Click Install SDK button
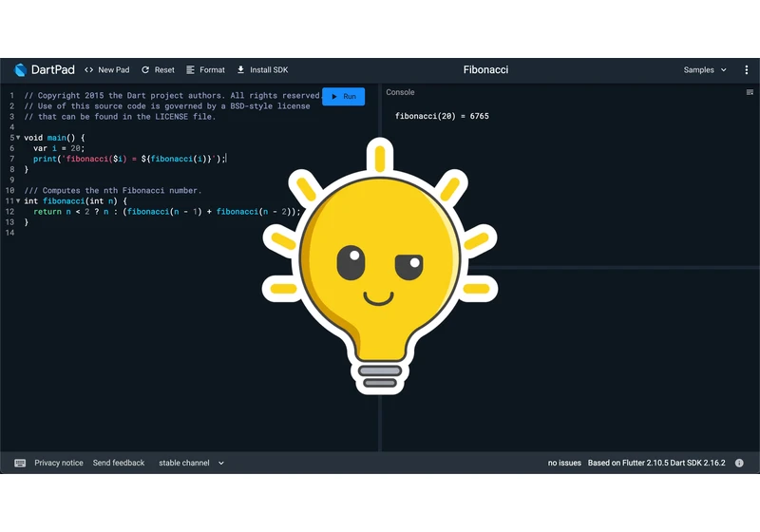Screen dimensions: 760x532 coord(262,69)
